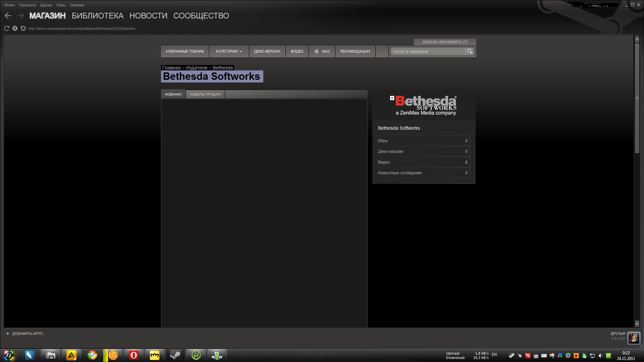Click EN language indicator in taskbar
Viewport: 644px width, 362px height.
tap(494, 355)
